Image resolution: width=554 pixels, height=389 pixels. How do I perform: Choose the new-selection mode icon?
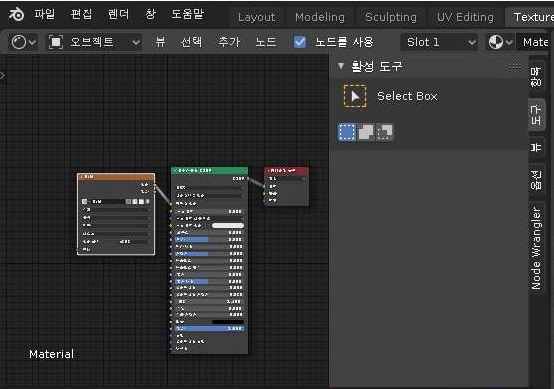coord(347,132)
